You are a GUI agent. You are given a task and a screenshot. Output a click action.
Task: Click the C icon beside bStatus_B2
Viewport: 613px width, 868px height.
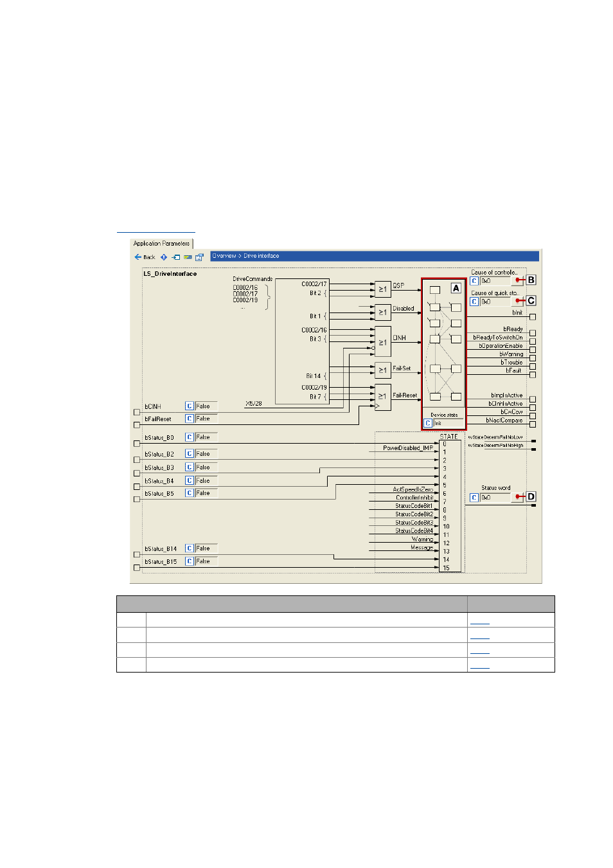[190, 454]
